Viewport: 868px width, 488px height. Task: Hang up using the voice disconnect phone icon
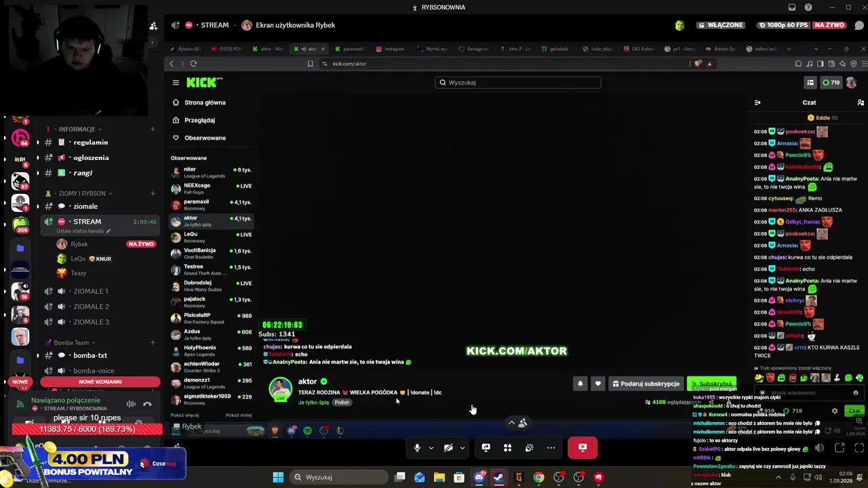tap(147, 405)
